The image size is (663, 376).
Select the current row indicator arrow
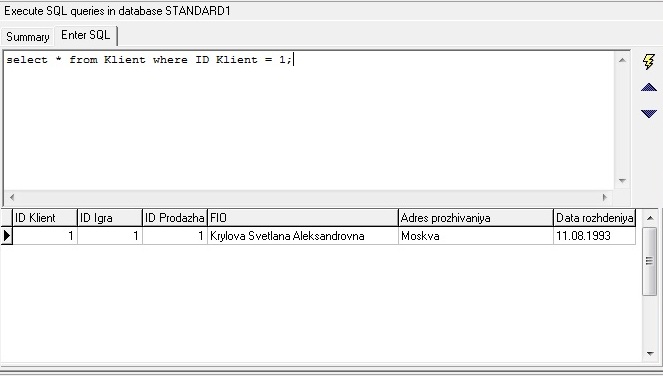[x=7, y=236]
